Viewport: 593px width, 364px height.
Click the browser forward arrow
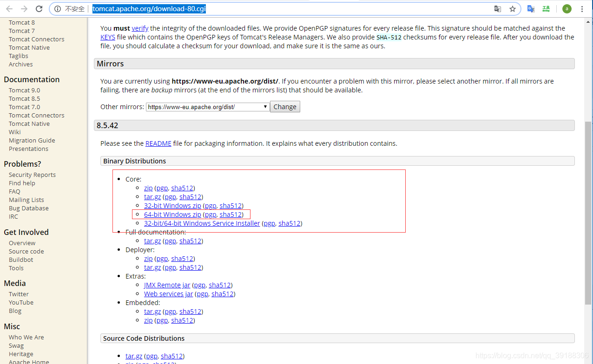click(24, 9)
